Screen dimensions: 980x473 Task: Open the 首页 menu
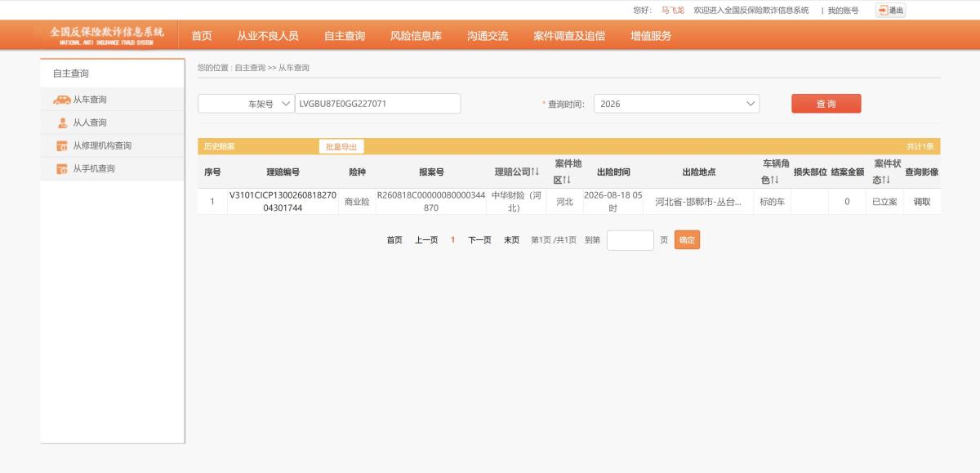click(202, 36)
